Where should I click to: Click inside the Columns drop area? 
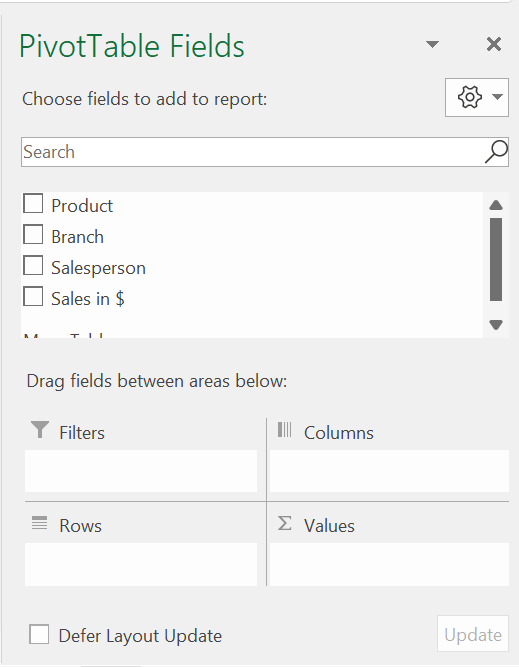pyautogui.click(x=389, y=471)
